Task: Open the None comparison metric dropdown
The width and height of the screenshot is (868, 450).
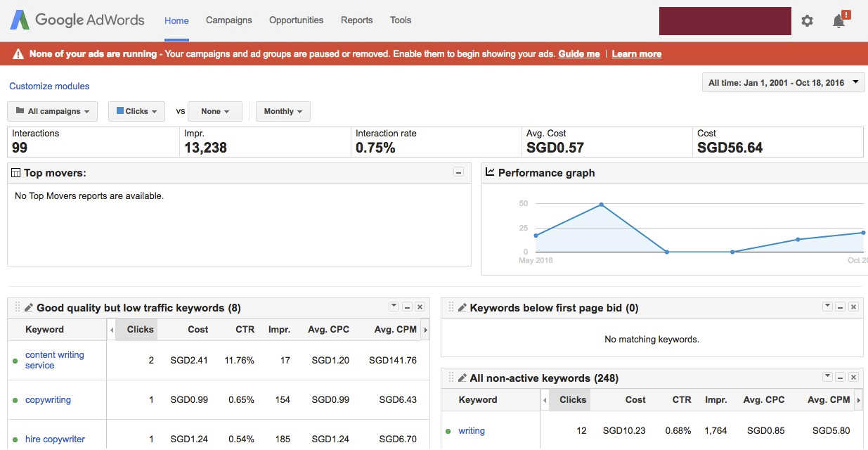Action: 215,111
